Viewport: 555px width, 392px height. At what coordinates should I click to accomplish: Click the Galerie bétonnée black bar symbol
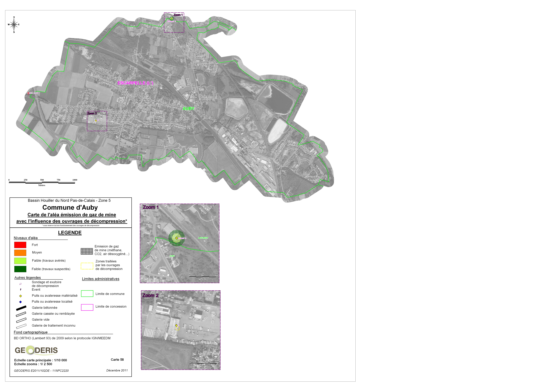pos(21,308)
